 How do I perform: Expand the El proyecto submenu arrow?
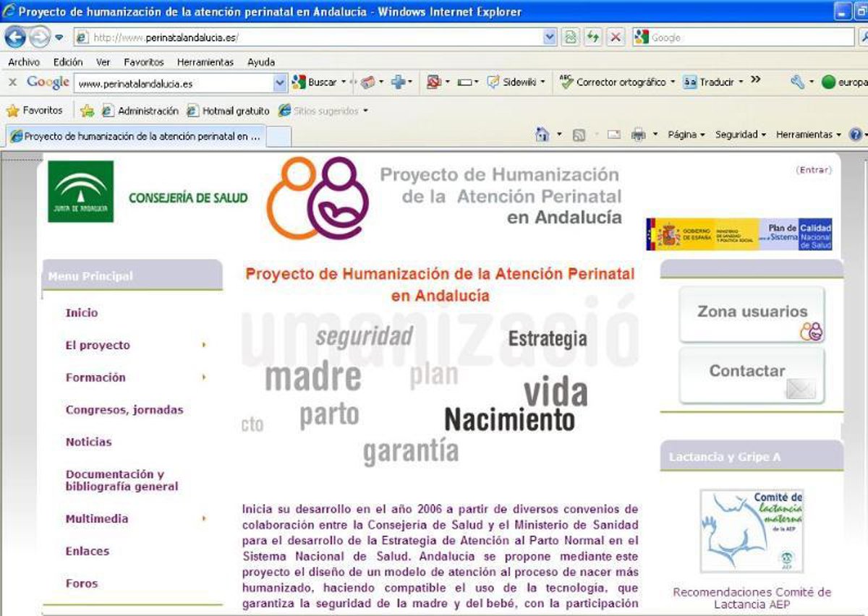click(x=205, y=346)
